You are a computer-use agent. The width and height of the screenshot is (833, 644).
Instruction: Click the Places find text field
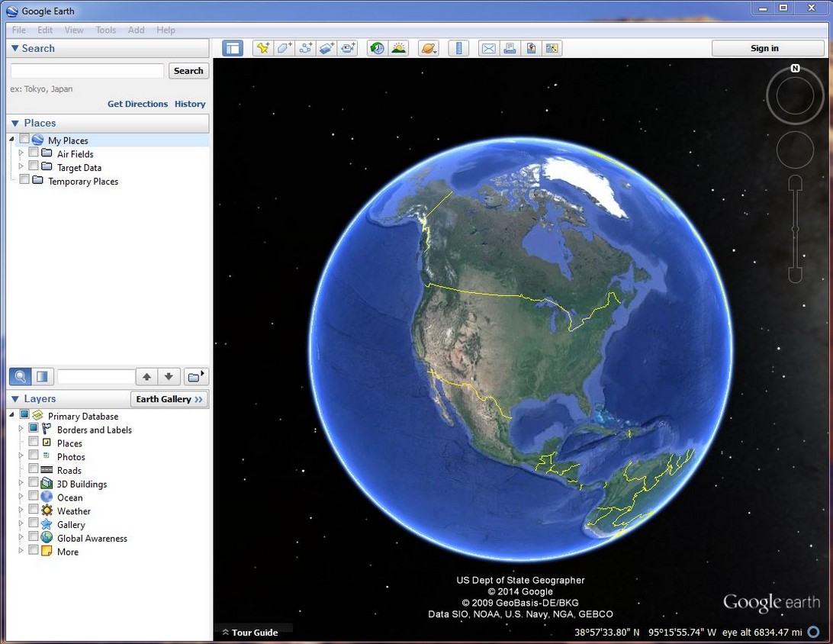(x=96, y=377)
